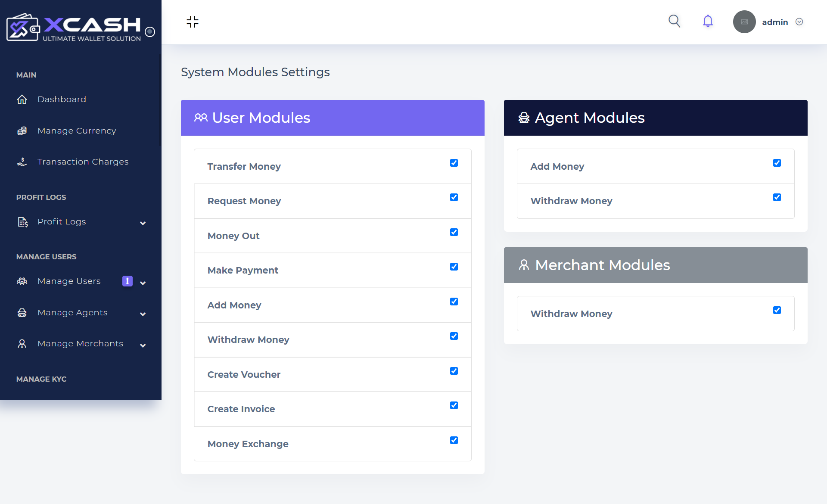This screenshot has width=827, height=504.
Task: Open the search magnifier icon
Action: coord(674,21)
